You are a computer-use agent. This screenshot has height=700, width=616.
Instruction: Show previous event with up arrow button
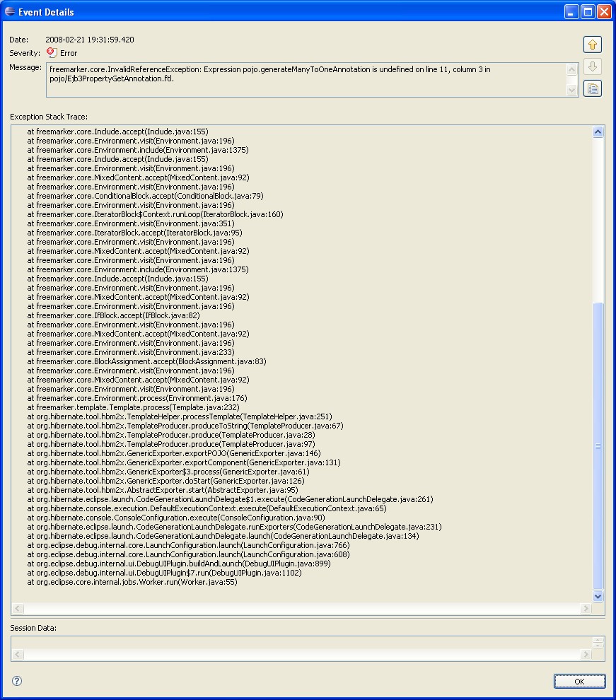(593, 45)
